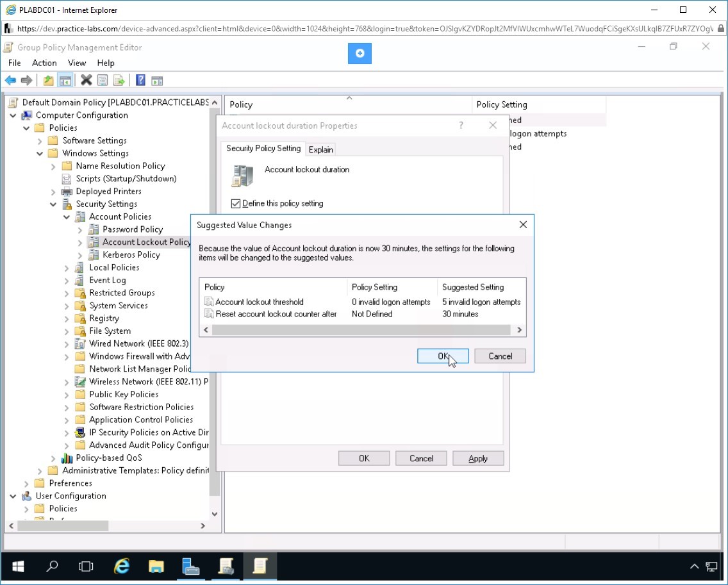Screen dimensions: 728x585
Task: Click tree pane scroll down arrow
Action: point(215,514)
